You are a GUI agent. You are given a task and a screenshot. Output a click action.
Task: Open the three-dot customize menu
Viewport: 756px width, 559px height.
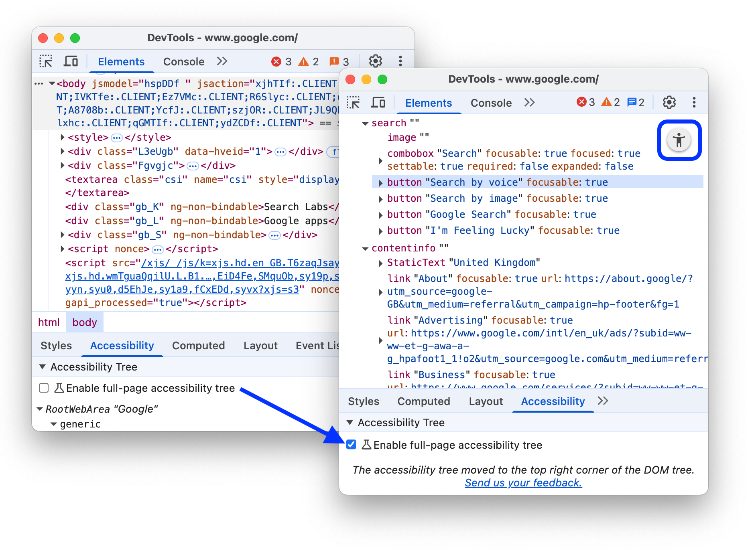694,103
